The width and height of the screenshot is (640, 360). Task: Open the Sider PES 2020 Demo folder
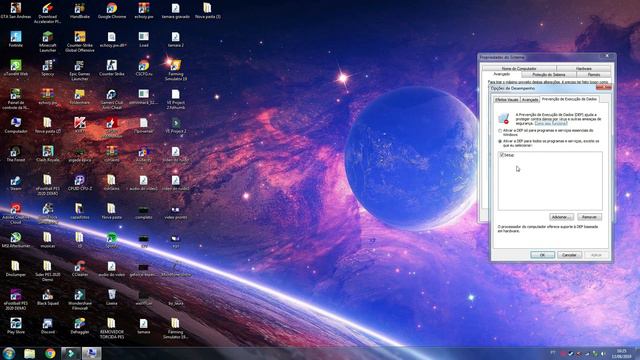click(48, 271)
